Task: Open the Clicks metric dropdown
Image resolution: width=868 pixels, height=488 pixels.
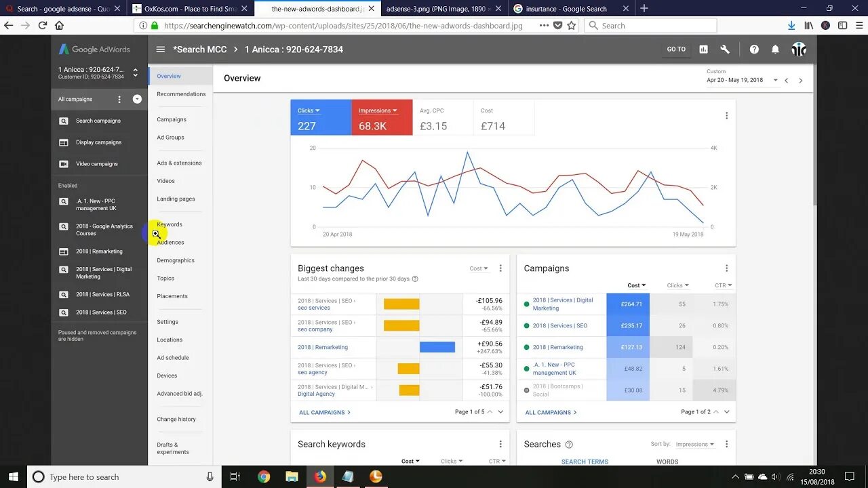Action: point(309,110)
